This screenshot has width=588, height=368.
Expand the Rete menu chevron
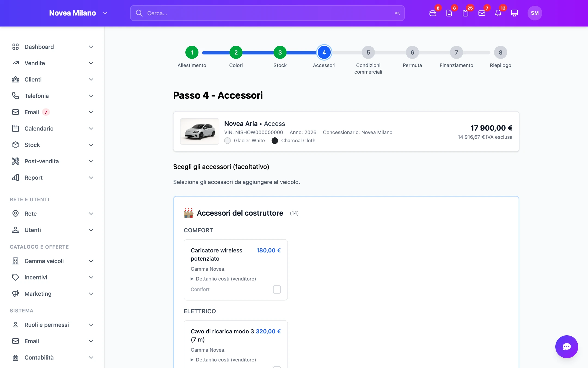coord(91,213)
